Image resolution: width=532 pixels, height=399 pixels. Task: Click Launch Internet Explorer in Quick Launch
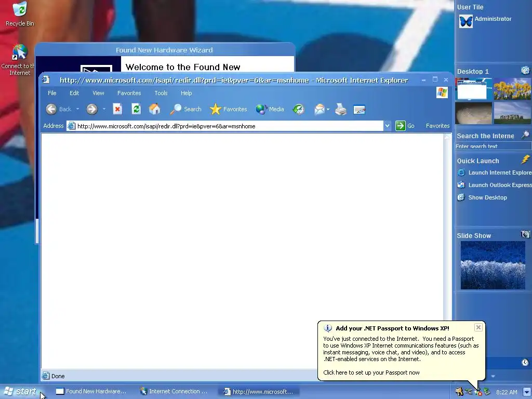(x=494, y=172)
